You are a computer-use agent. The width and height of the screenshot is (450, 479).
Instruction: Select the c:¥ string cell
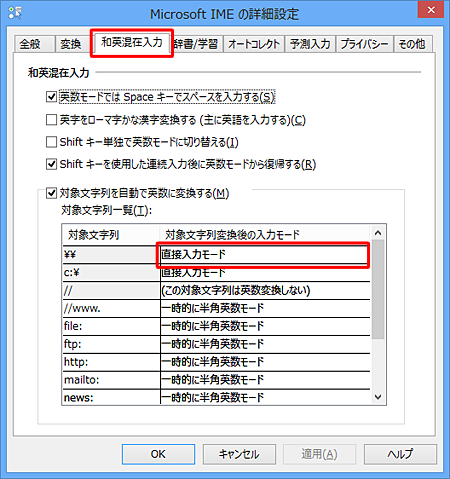(x=111, y=273)
